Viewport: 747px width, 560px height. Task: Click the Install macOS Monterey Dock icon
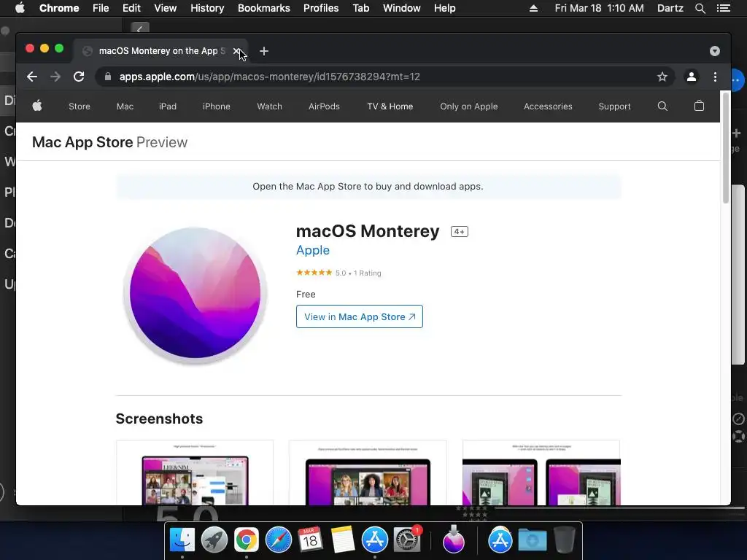[x=454, y=540]
